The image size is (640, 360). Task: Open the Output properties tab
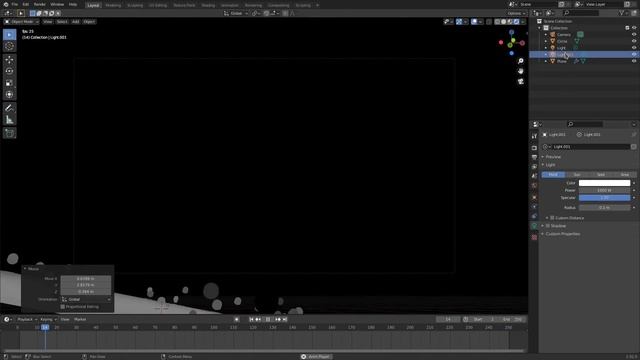pyautogui.click(x=534, y=157)
